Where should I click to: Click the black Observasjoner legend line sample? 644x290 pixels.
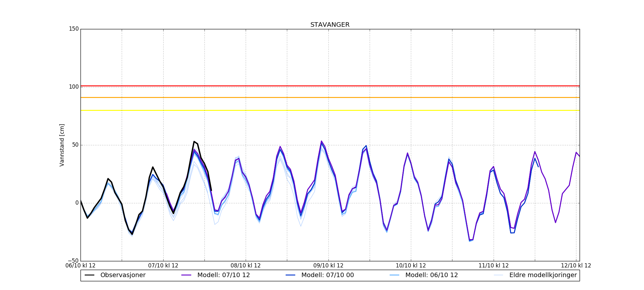[x=90, y=275]
